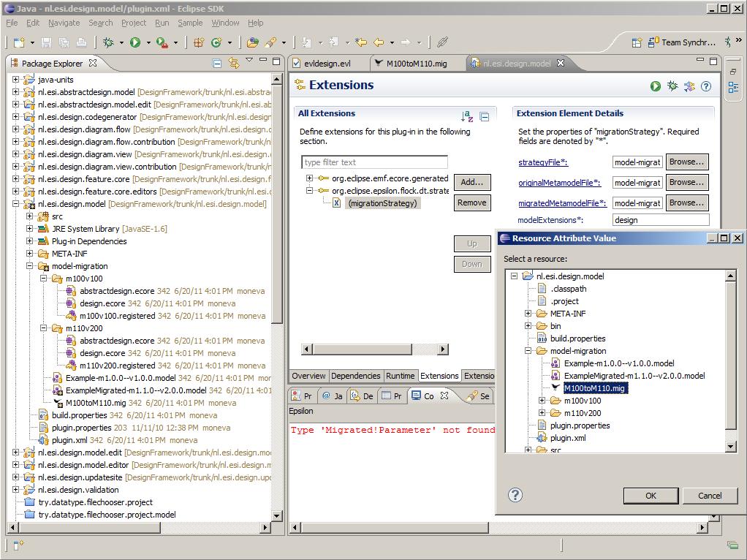Switch to the Dependencies tab
Image resolution: width=747 pixels, height=560 pixels.
pyautogui.click(x=355, y=376)
